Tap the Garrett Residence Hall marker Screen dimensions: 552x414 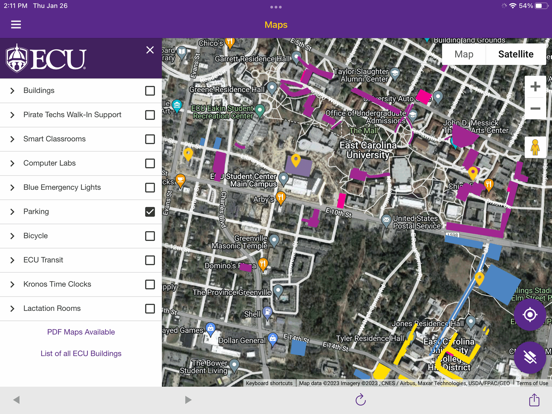[x=296, y=57]
